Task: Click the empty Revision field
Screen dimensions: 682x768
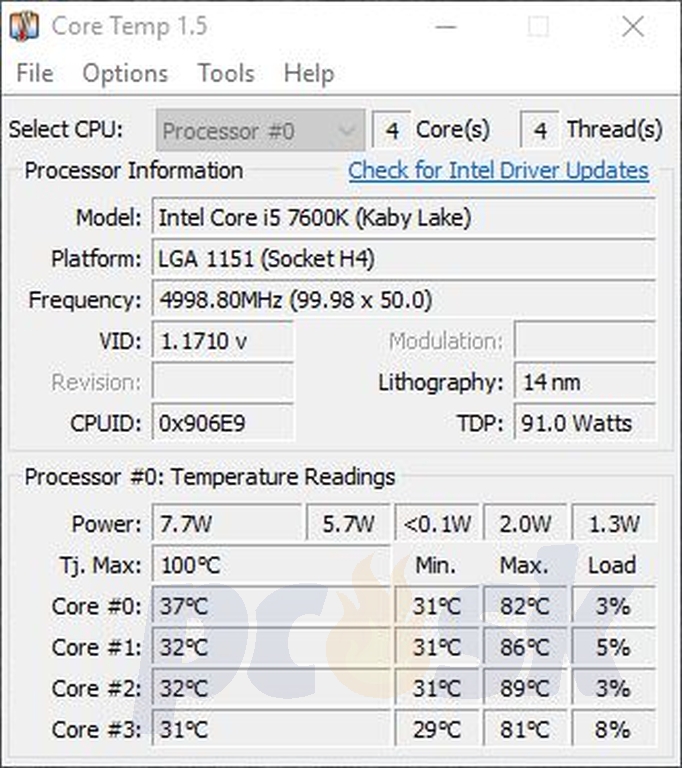Action: (x=223, y=382)
